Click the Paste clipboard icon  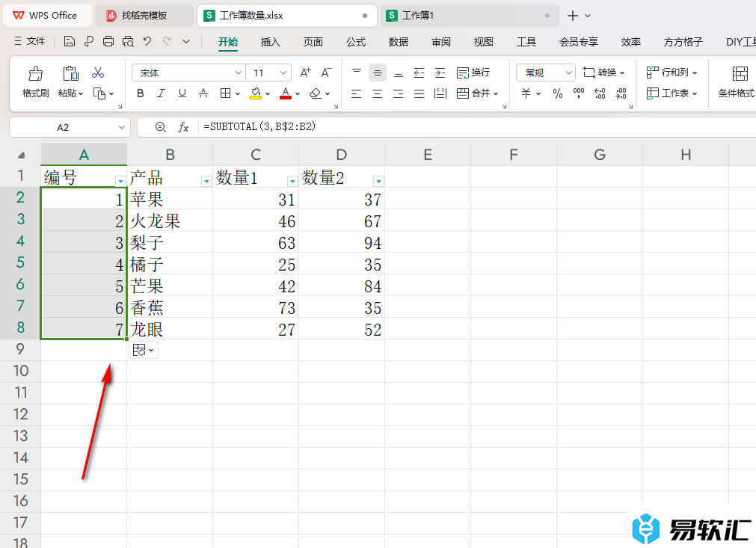(x=70, y=73)
